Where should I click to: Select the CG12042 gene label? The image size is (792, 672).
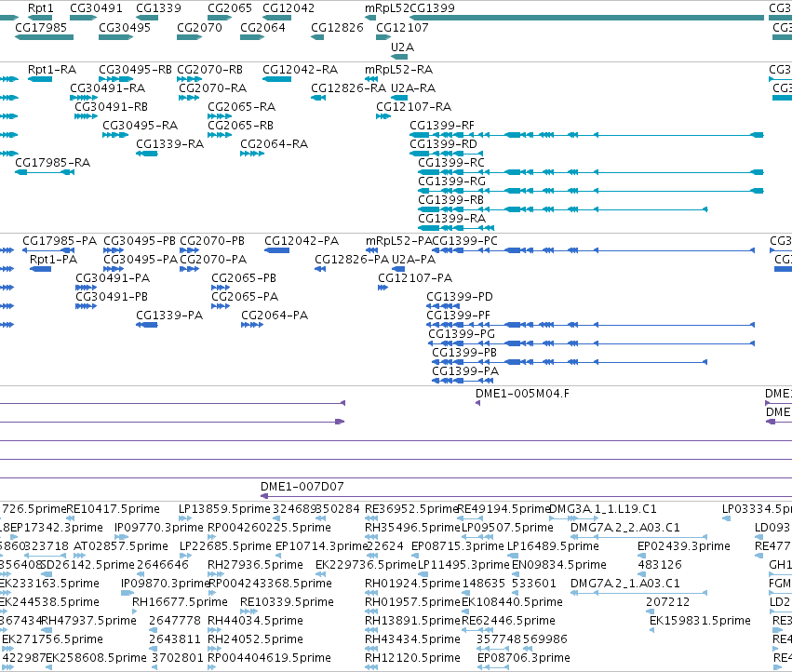[x=289, y=8]
